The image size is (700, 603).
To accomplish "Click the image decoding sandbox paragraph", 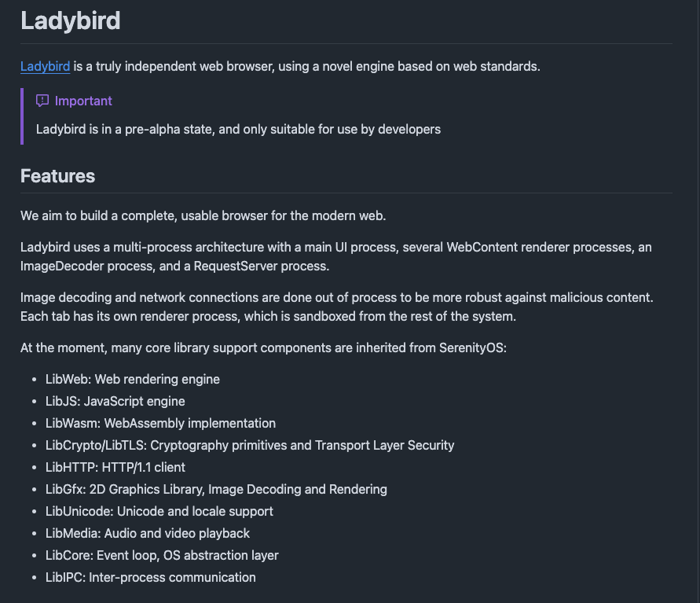I will coord(336,307).
